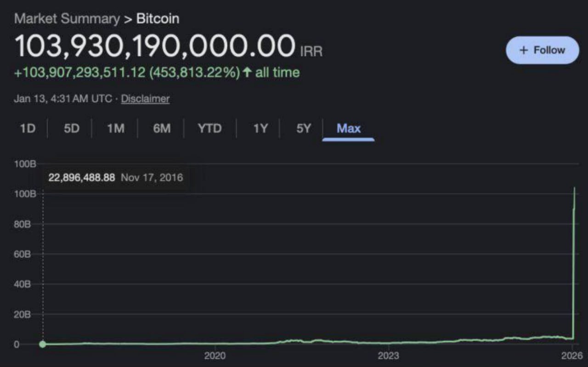Click the price spike peak near 2026
This screenshot has height=367, width=588.
(574, 188)
